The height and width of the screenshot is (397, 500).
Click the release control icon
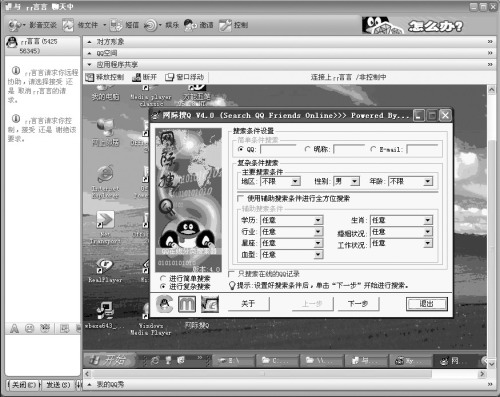89,77
